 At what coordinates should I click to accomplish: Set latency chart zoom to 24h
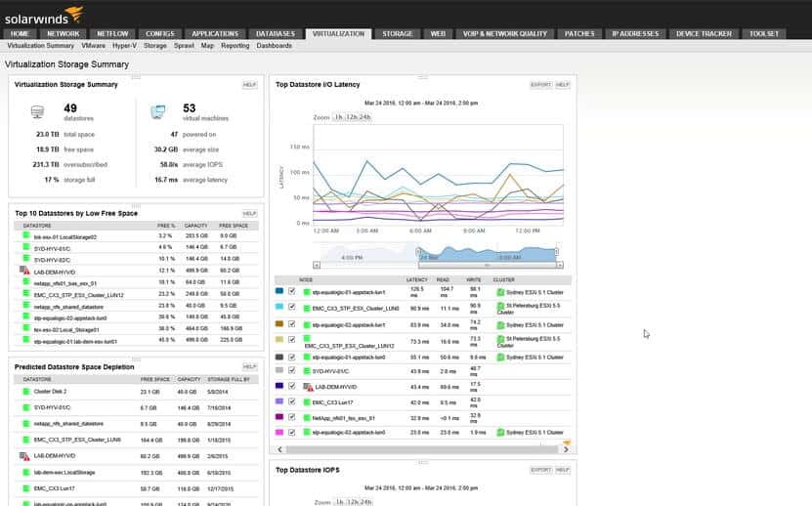[365, 117]
